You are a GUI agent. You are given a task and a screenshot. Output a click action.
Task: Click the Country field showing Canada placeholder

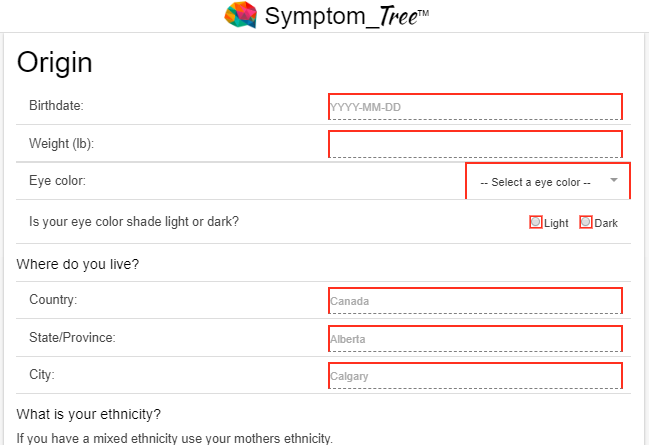click(475, 300)
